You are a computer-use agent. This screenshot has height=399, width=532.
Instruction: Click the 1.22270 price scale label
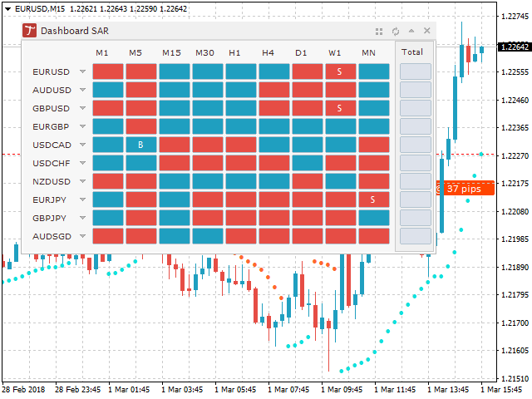pos(515,155)
